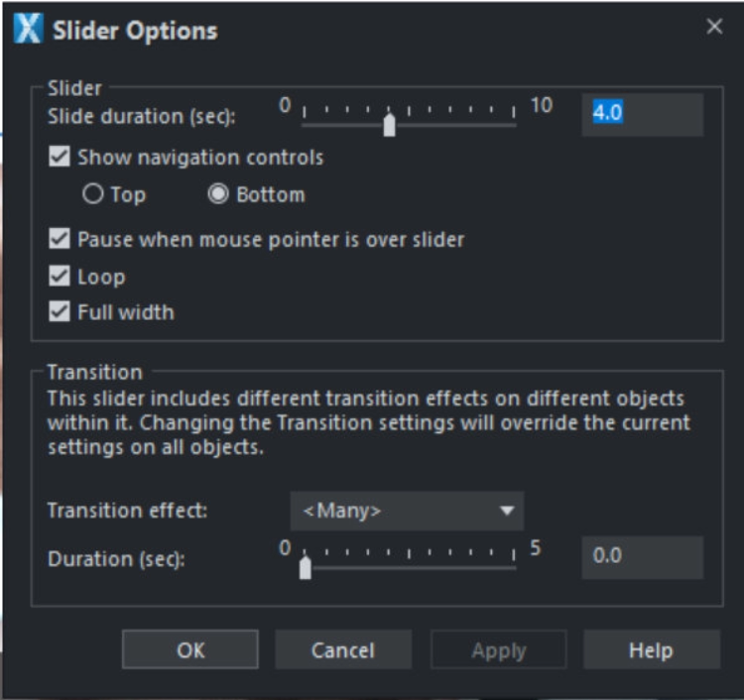Click the Slider Options title bar text
Image resolution: width=744 pixels, height=700 pixels.
[x=135, y=30]
